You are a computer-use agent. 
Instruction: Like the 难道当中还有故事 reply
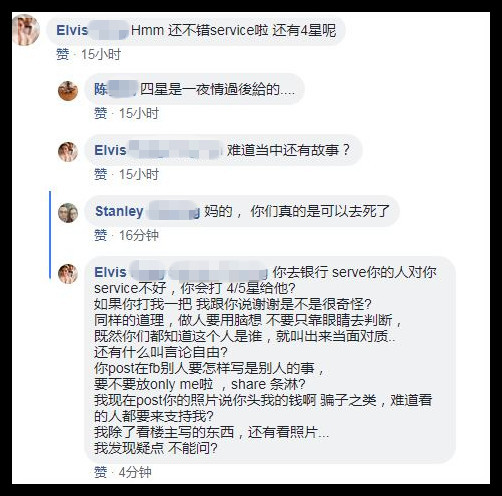coord(100,174)
